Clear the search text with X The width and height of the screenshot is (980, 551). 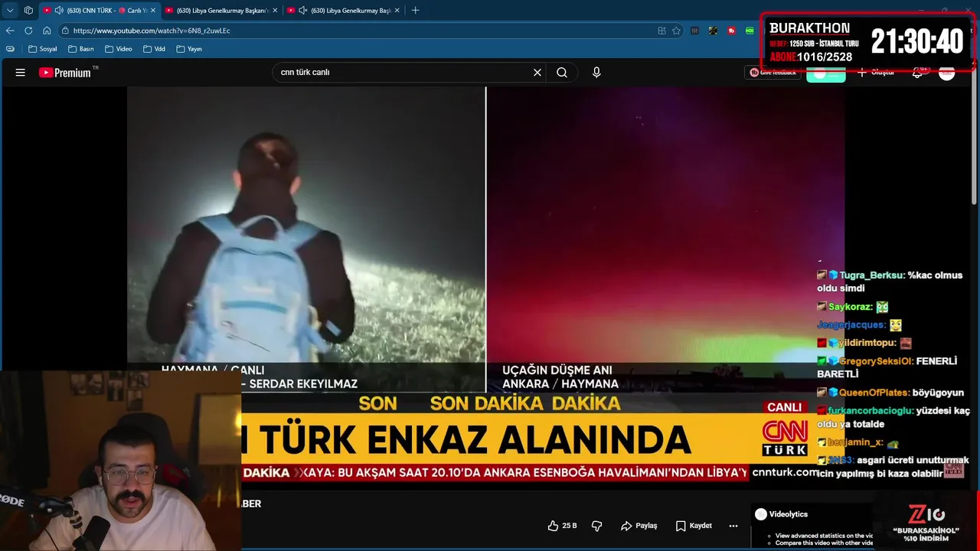point(537,72)
